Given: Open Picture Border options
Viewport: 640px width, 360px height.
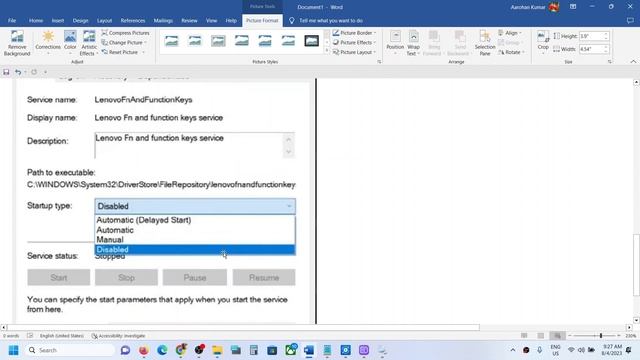Looking at the screenshot, I should pos(354,33).
